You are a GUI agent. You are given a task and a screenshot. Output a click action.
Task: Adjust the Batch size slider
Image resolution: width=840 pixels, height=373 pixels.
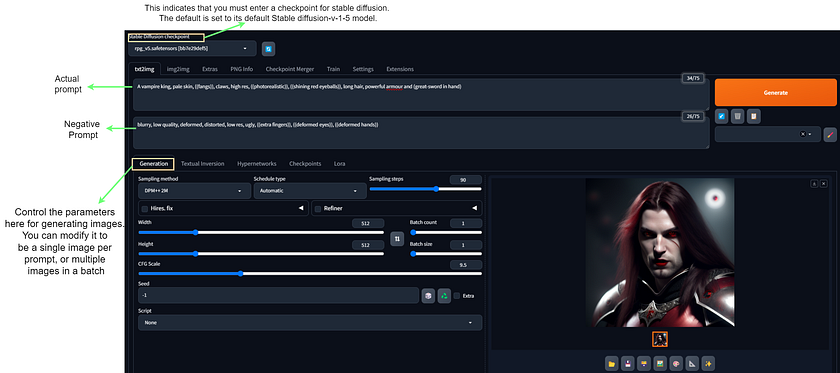(x=446, y=253)
